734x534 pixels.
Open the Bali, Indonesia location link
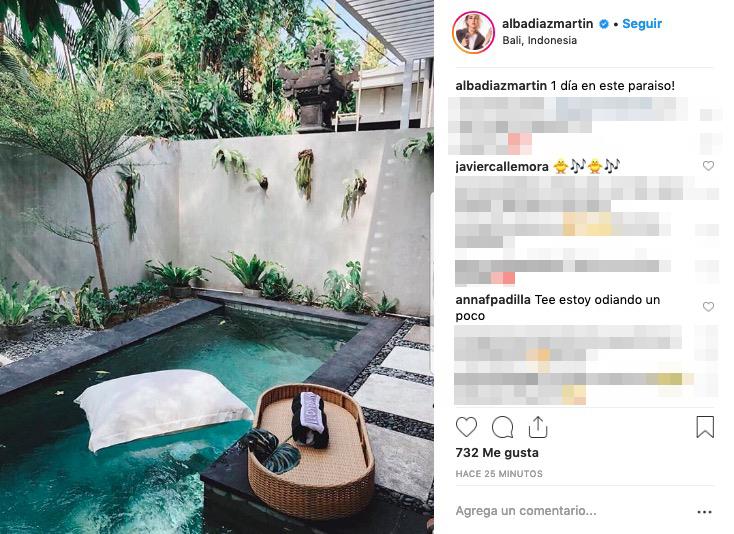539,41
